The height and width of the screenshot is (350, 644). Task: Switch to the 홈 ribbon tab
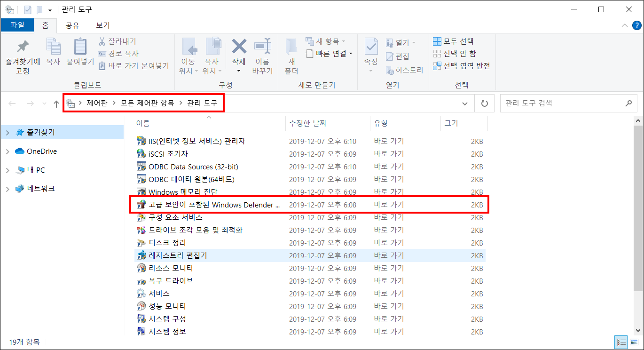coord(46,25)
